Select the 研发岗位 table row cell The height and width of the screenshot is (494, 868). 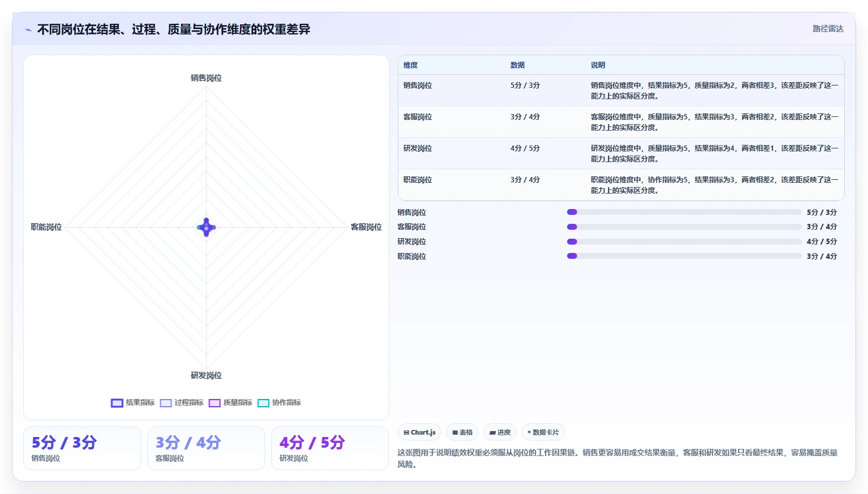(x=418, y=148)
